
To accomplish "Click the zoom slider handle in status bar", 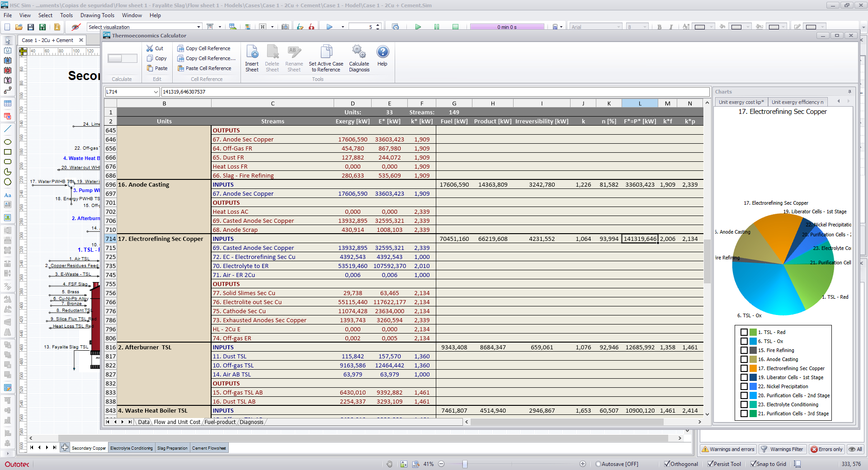I will tap(465, 464).
